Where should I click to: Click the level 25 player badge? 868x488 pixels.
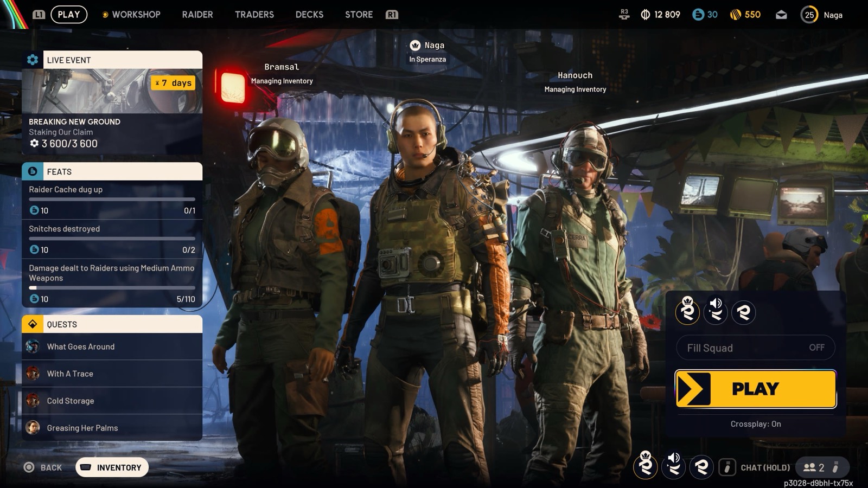pyautogui.click(x=809, y=15)
